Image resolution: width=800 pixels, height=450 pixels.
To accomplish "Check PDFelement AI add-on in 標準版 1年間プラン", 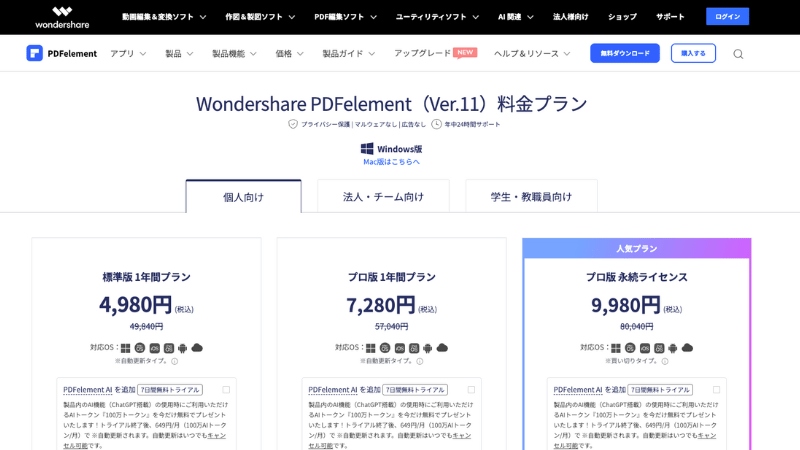I will point(226,389).
